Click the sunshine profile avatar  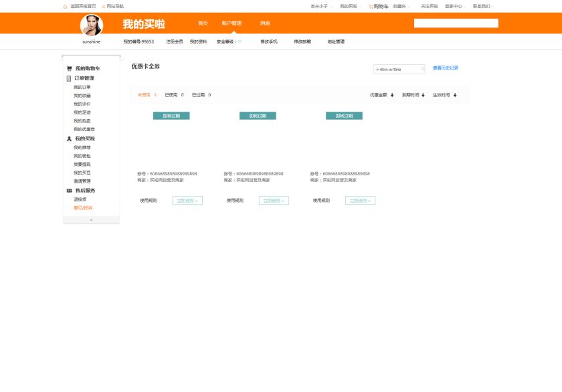tap(92, 25)
